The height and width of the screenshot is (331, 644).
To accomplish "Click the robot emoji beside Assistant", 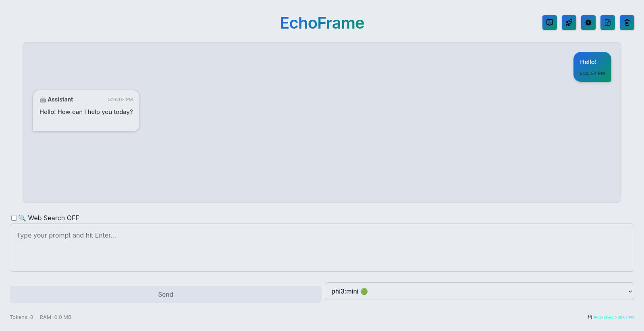I will click(x=43, y=99).
